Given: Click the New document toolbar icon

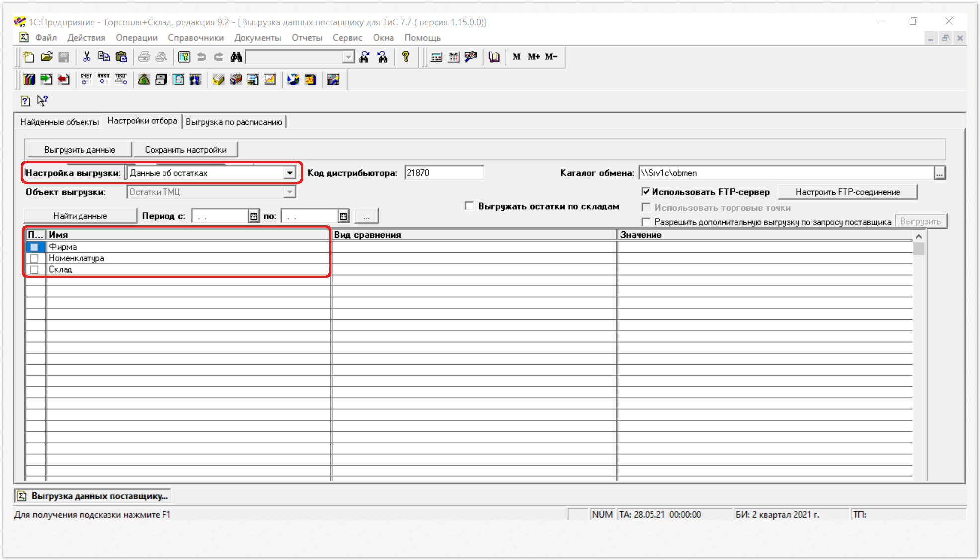Looking at the screenshot, I should pyautogui.click(x=29, y=57).
